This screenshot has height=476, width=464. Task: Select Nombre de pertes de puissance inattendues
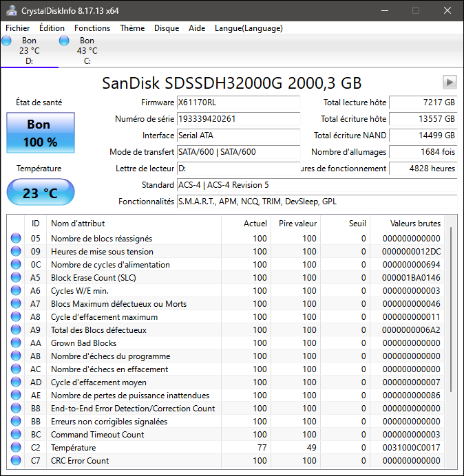pos(226,395)
